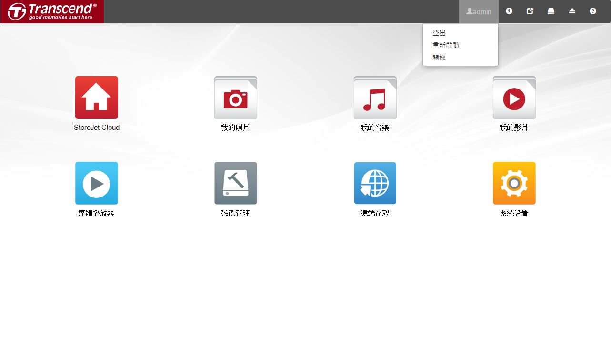Open the 我的音樂 music note icon

point(375,98)
